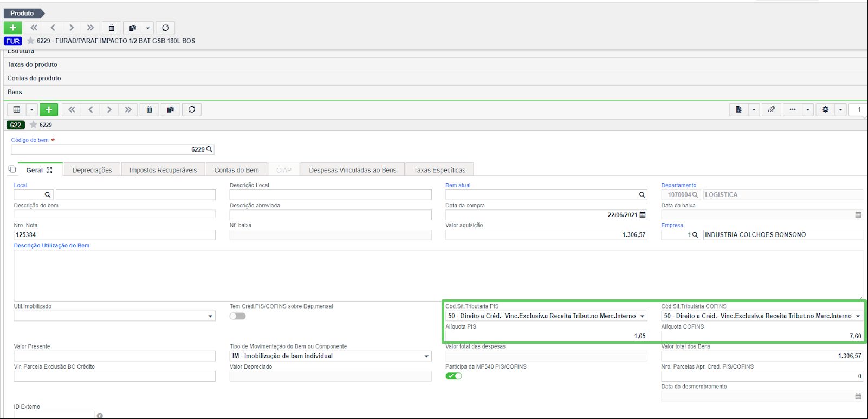Open the more options ellipsis
Image resolution: width=868 pixels, height=419 pixels.
[793, 109]
